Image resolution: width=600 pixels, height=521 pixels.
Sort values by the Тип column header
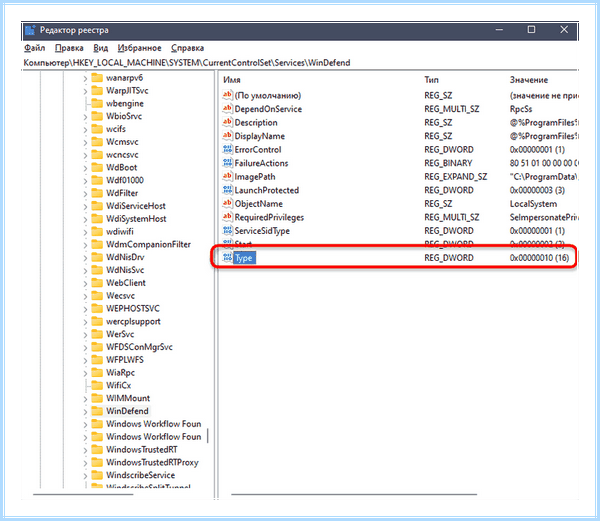(431, 80)
